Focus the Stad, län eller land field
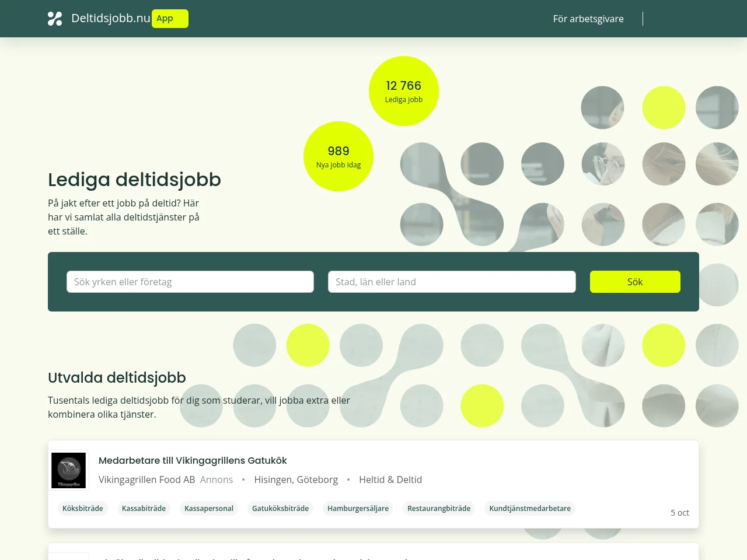Viewport: 747px width, 560px height. click(x=452, y=282)
